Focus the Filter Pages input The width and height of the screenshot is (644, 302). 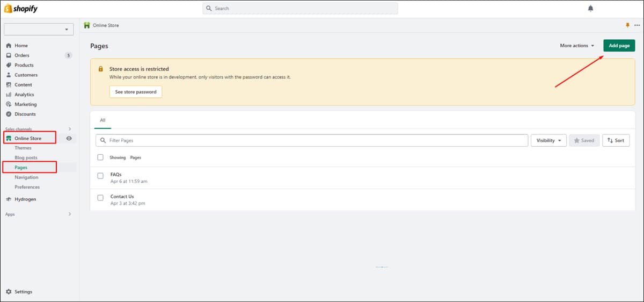(x=312, y=140)
